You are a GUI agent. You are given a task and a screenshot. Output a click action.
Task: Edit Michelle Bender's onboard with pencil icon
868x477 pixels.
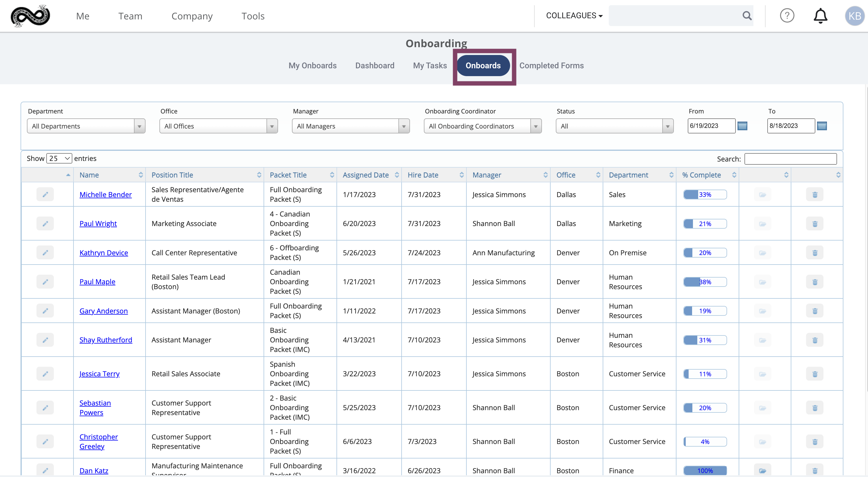click(45, 195)
